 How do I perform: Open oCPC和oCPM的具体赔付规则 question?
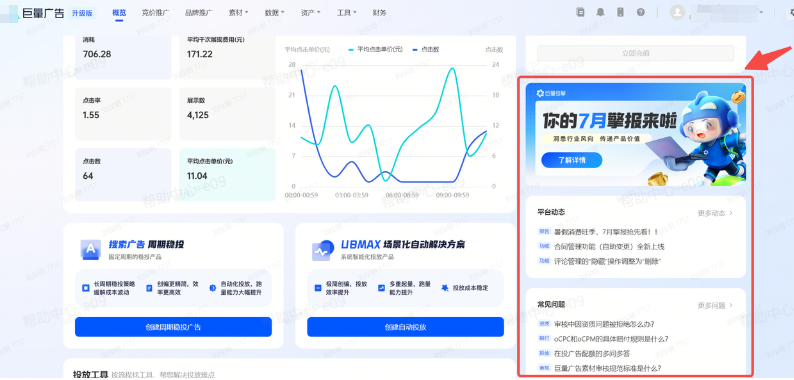coord(611,338)
